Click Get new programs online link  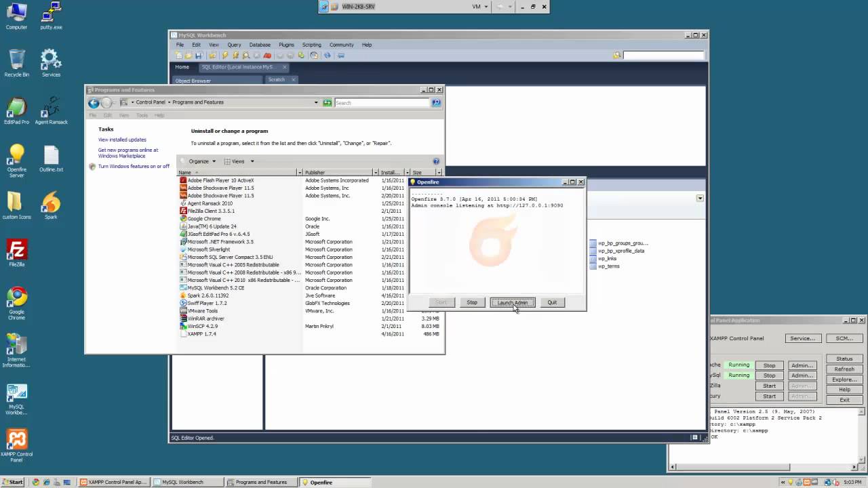[128, 153]
